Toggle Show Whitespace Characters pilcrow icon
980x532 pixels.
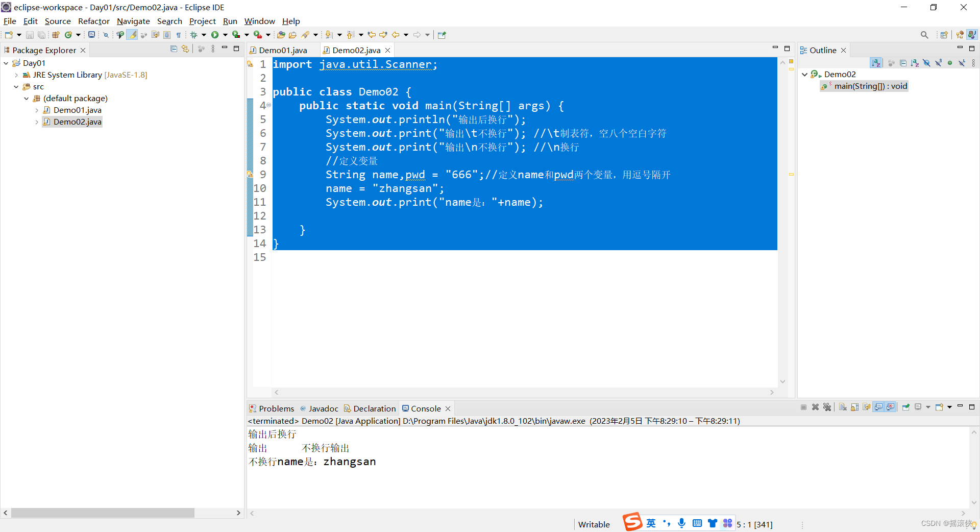179,35
